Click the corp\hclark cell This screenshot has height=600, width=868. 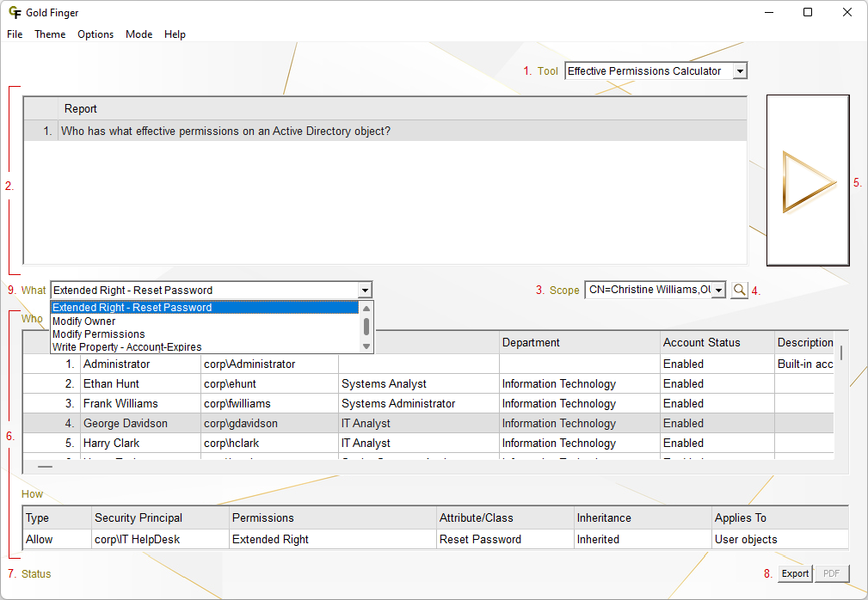(269, 444)
